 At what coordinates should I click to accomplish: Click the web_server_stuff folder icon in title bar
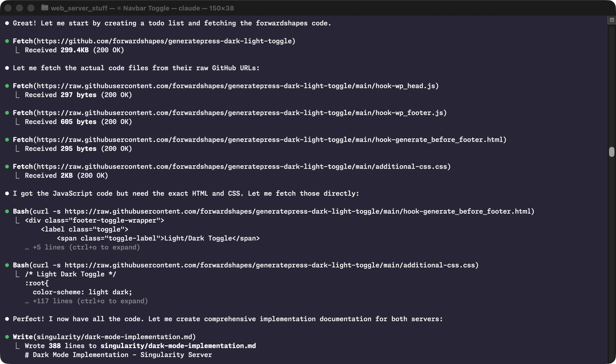pyautogui.click(x=45, y=8)
